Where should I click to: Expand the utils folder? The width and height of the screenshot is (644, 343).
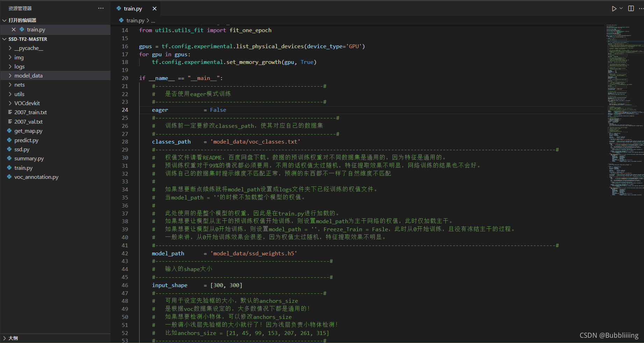tap(10, 94)
